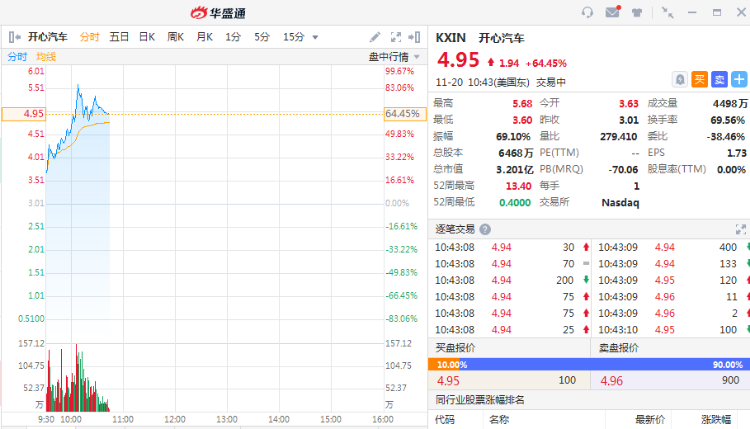Expand the 逐笔交易 trades panel
This screenshot has width=750, height=429.
(741, 229)
